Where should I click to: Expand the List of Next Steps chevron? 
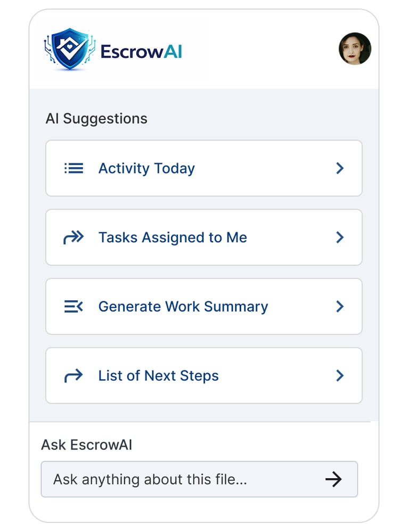(x=340, y=376)
